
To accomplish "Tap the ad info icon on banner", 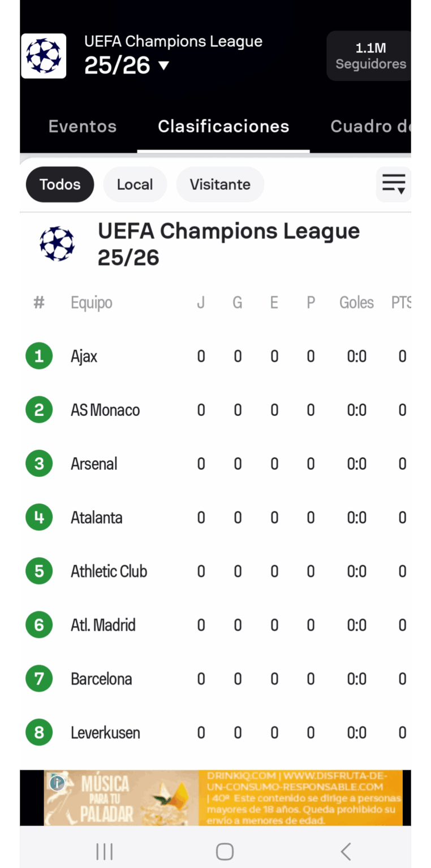I will (57, 783).
